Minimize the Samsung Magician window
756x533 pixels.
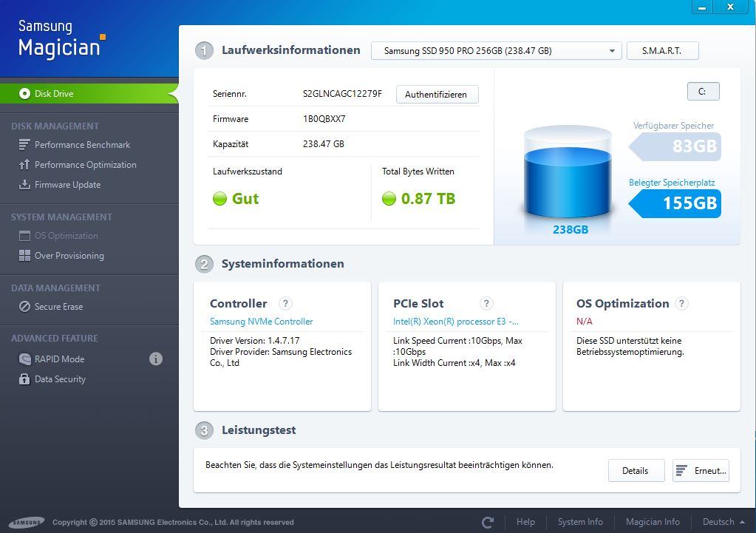701,7
